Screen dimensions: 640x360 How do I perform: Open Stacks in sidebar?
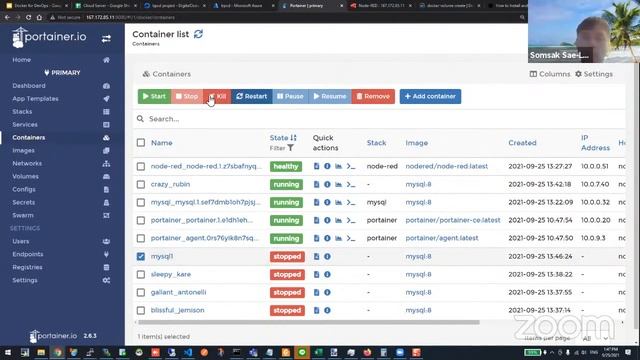click(x=22, y=112)
